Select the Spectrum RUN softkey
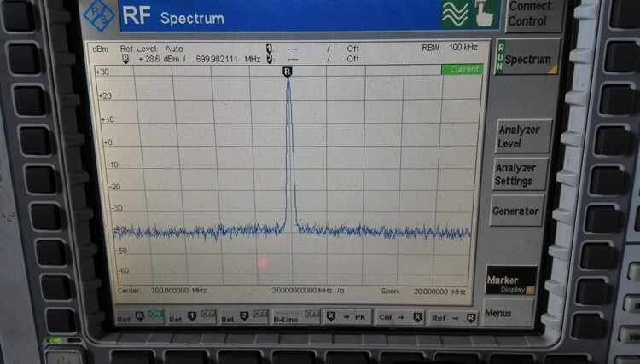Image resolution: width=640 pixels, height=364 pixels. pyautogui.click(x=527, y=57)
